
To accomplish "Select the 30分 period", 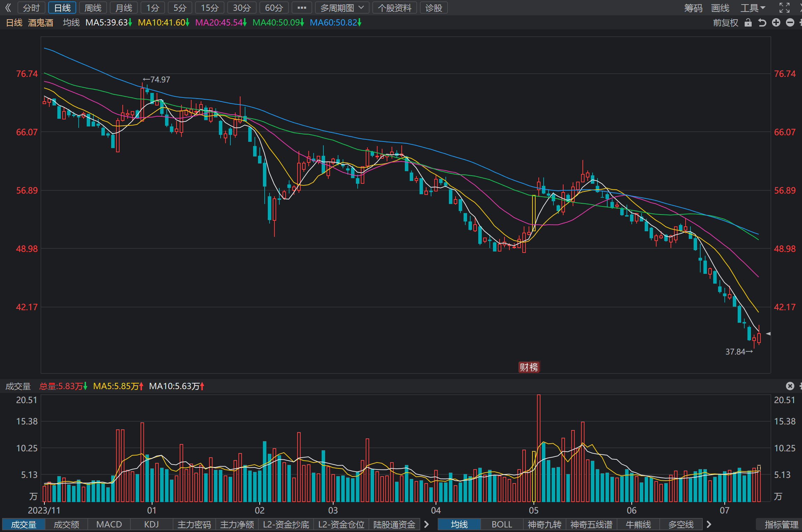I will point(242,8).
